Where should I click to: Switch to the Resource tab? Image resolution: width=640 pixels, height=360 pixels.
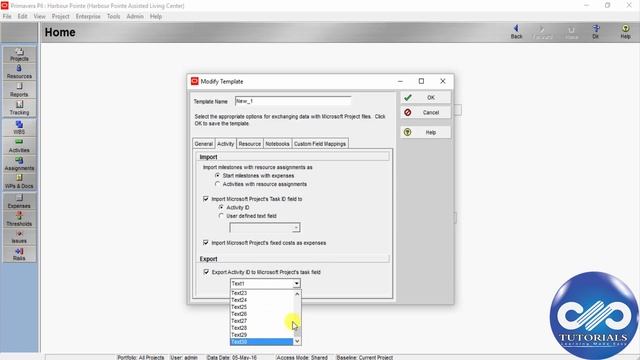pos(249,144)
